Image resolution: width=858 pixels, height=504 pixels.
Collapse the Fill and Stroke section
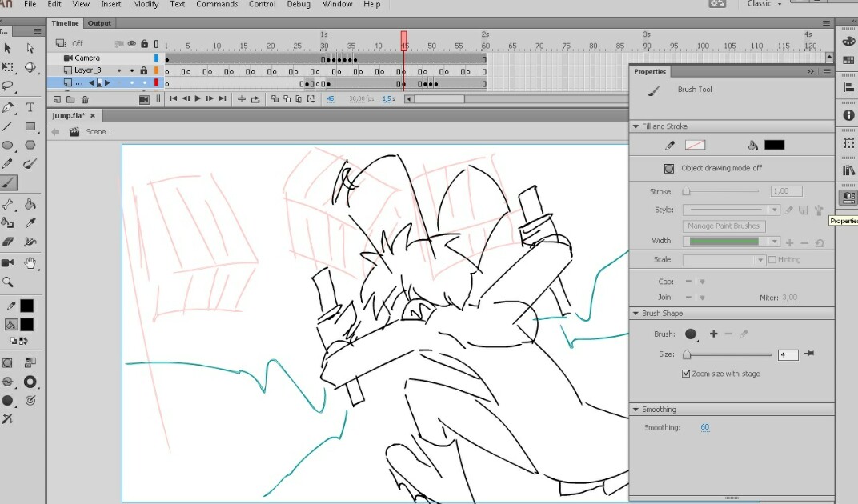(x=635, y=126)
